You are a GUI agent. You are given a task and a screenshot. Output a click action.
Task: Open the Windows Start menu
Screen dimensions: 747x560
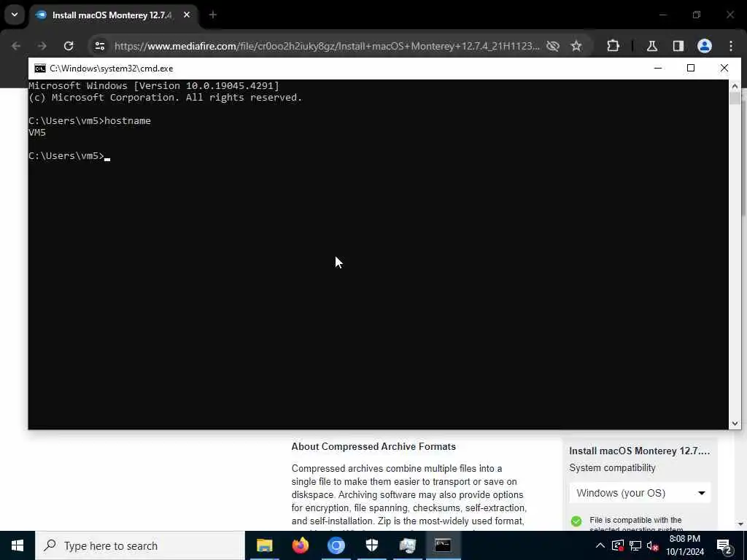[18, 545]
